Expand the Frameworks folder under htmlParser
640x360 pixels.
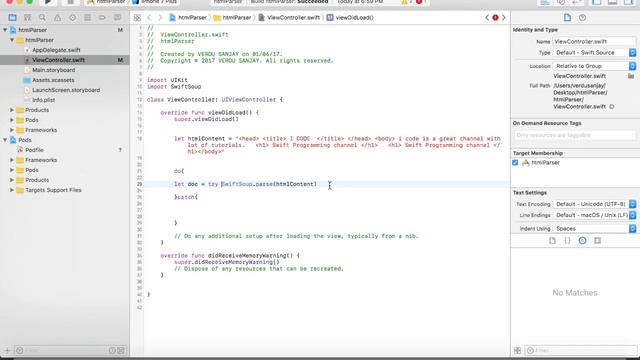coord(12,130)
